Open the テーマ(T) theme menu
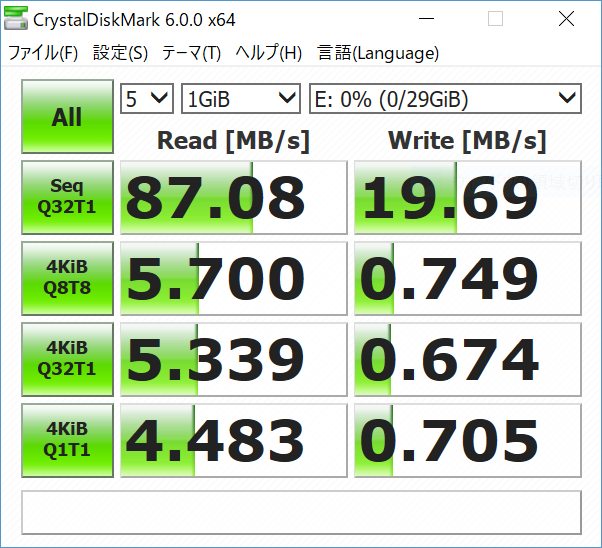602x548 pixels. (x=192, y=53)
